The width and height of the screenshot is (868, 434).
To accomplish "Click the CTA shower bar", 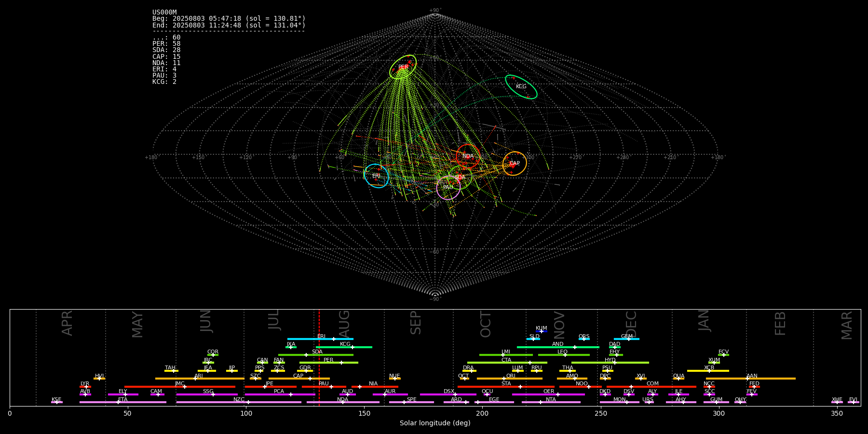I will (x=507, y=363).
